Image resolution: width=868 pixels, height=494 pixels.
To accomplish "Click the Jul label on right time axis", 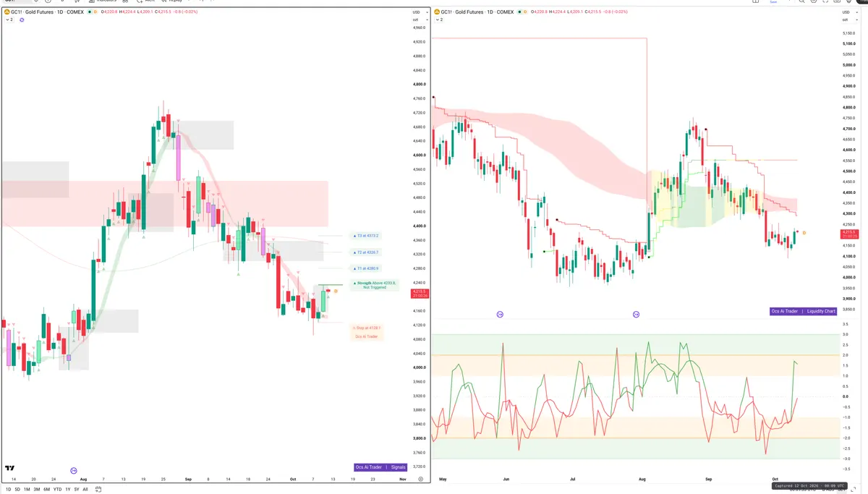I will tap(573, 479).
